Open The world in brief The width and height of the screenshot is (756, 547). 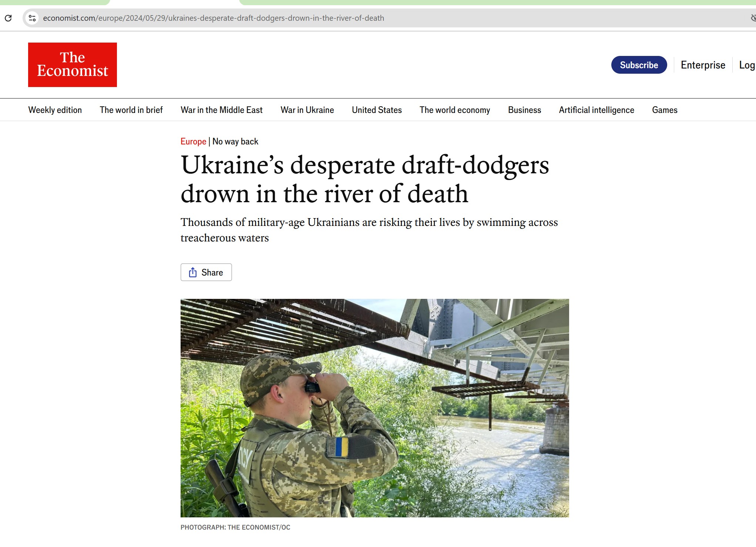[131, 110]
